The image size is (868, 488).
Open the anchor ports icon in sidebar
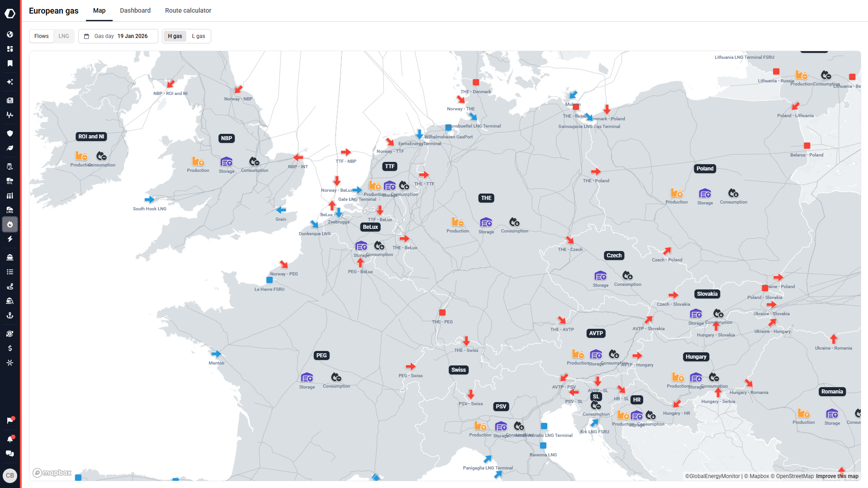(x=10, y=315)
